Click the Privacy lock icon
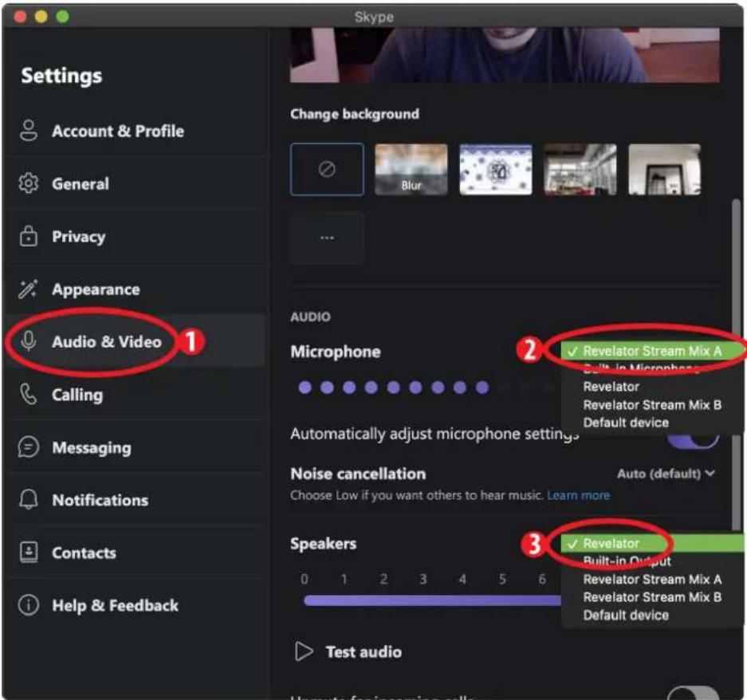The width and height of the screenshot is (747, 700). point(29,236)
